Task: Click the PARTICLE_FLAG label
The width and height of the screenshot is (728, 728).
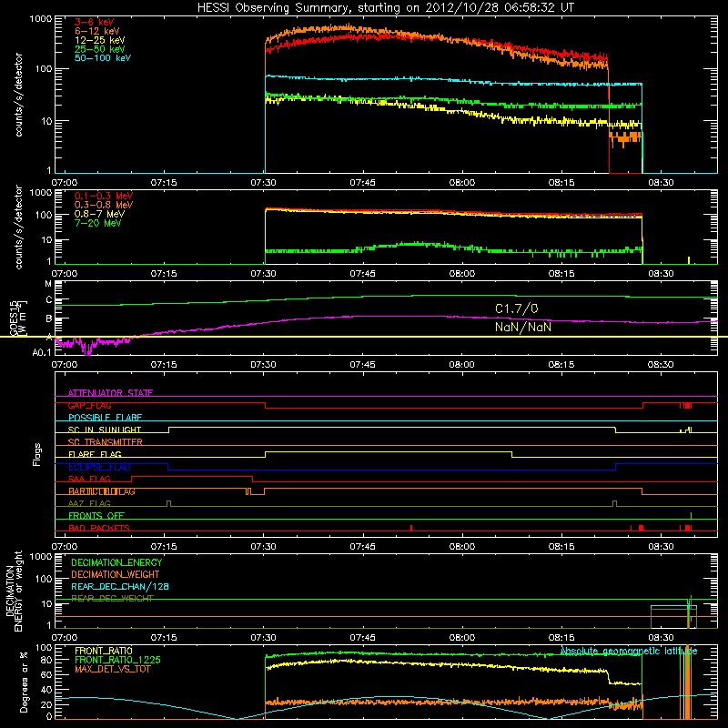Action: (x=102, y=491)
